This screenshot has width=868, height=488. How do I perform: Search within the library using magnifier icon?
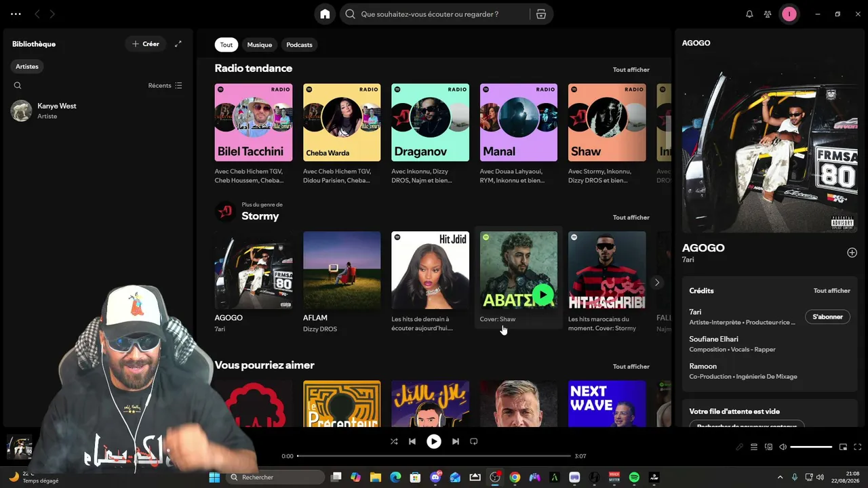[x=18, y=85]
